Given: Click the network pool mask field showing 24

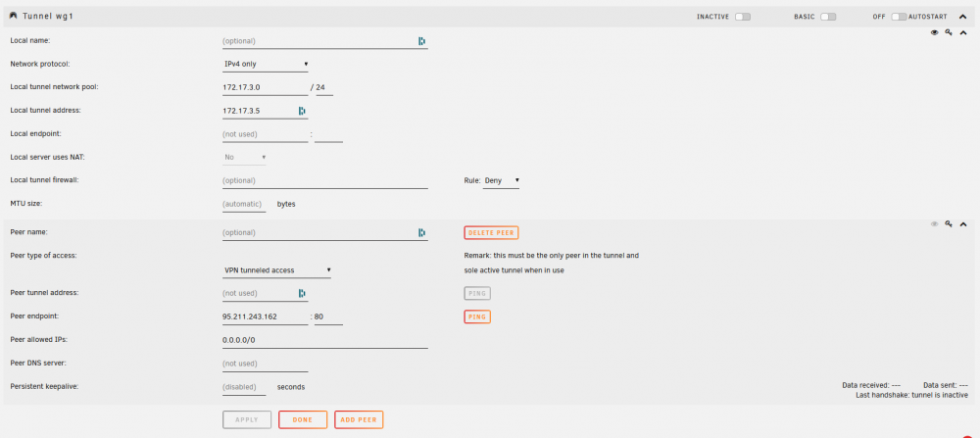Looking at the screenshot, I should click(323, 87).
